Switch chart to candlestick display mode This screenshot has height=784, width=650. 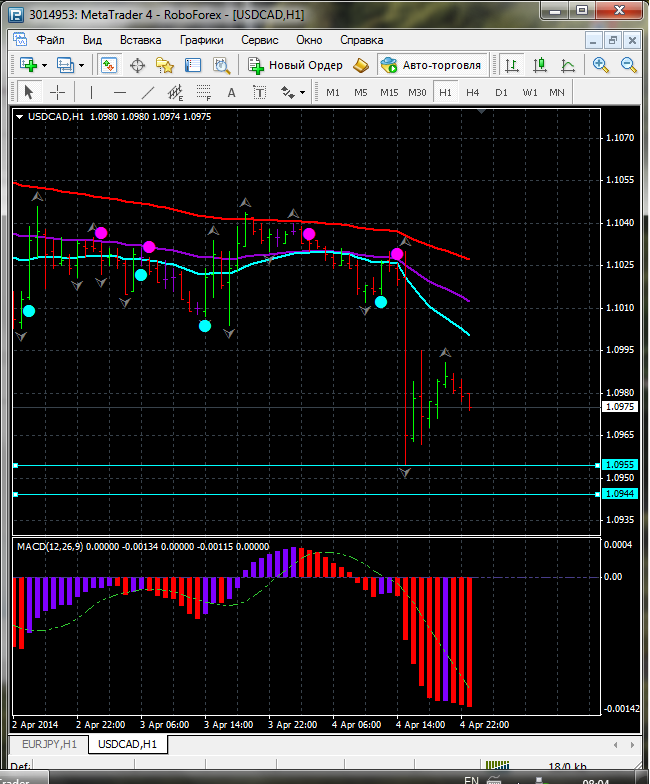[540, 65]
